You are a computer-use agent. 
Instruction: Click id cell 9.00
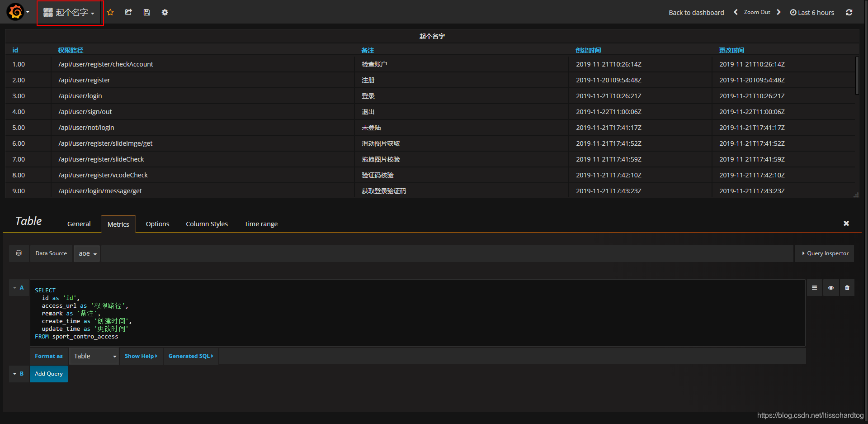[28, 191]
